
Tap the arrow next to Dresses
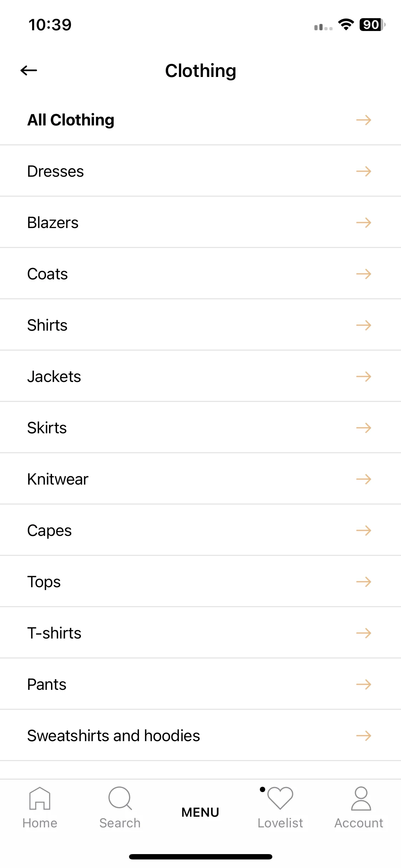(x=364, y=171)
